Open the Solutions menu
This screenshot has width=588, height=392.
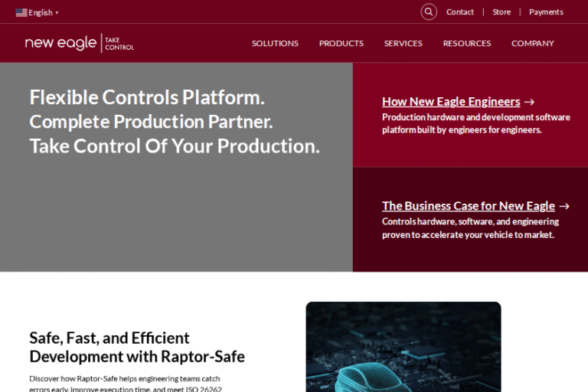pyautogui.click(x=275, y=44)
